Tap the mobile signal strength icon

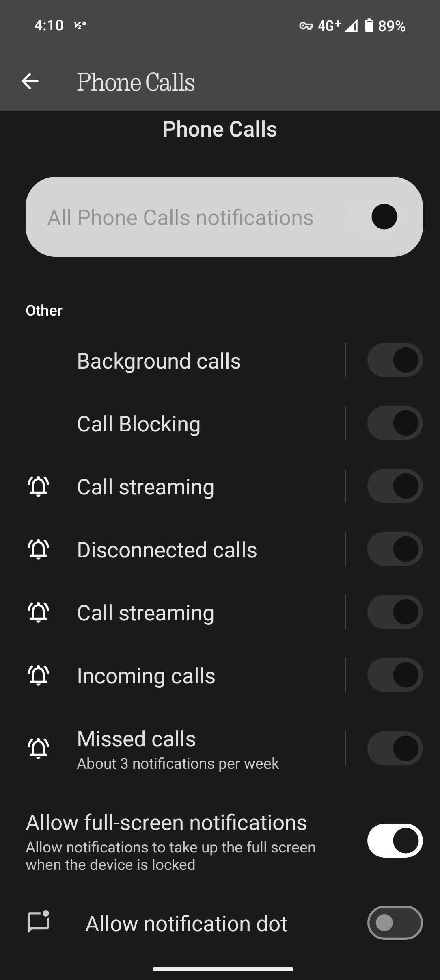351,26
